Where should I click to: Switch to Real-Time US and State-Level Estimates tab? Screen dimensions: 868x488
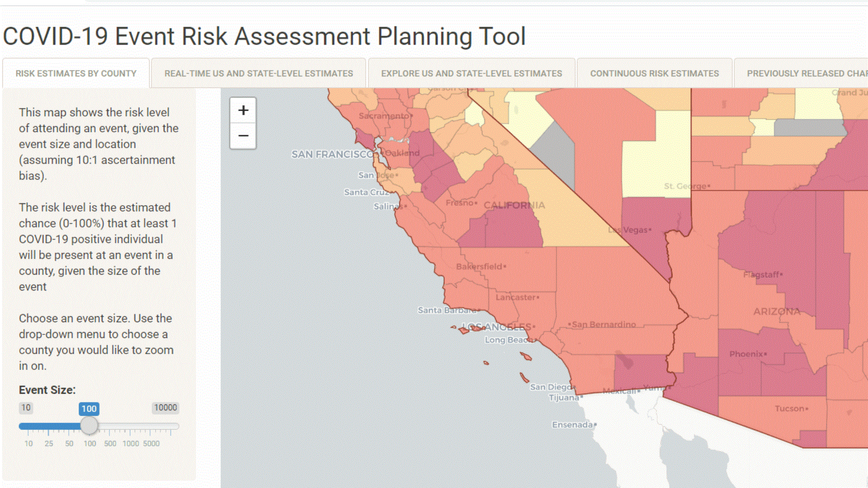[x=259, y=73]
